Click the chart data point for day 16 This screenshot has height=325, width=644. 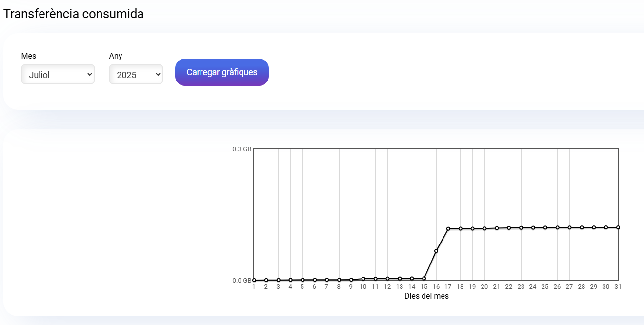pyautogui.click(x=436, y=251)
